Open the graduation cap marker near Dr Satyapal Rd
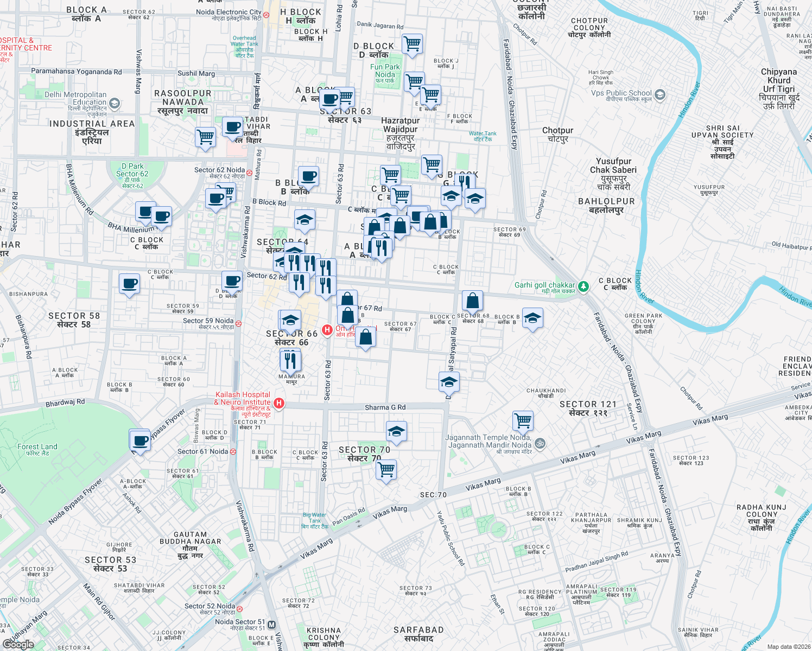This screenshot has width=812, height=651. click(449, 381)
